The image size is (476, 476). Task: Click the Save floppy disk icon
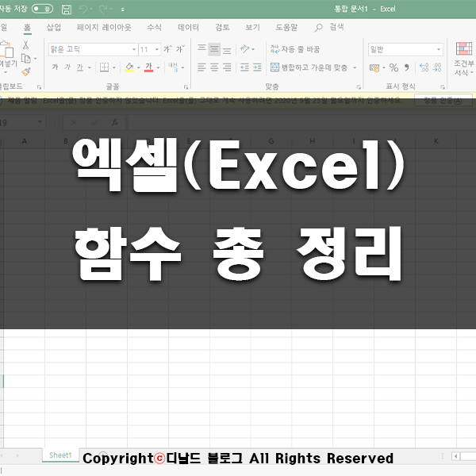tap(67, 10)
